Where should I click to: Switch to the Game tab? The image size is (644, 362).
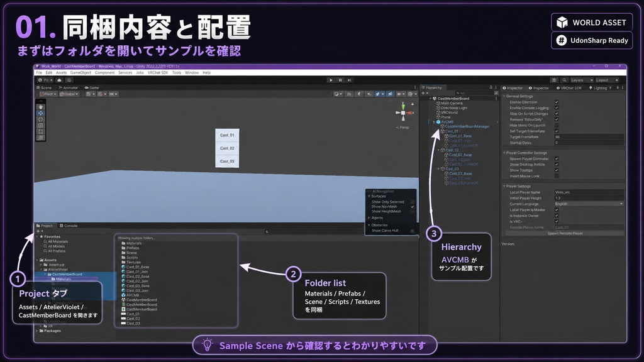[92, 87]
